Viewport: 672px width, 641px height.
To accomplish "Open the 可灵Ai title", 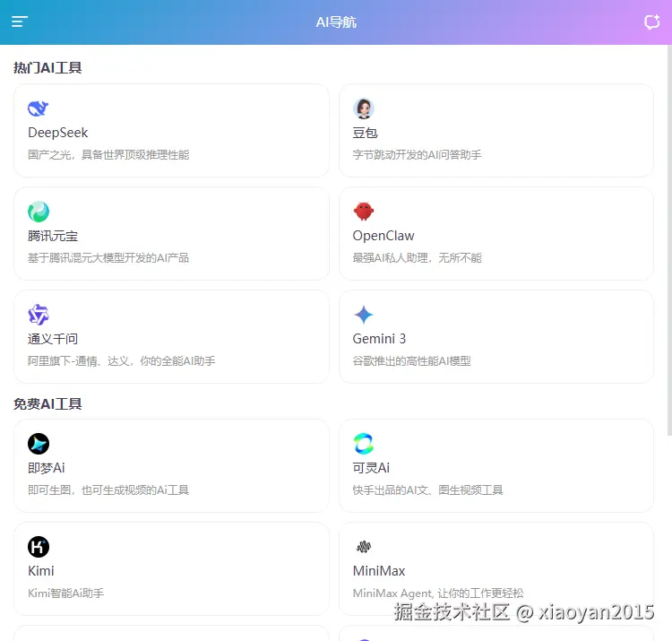I will 371,468.
